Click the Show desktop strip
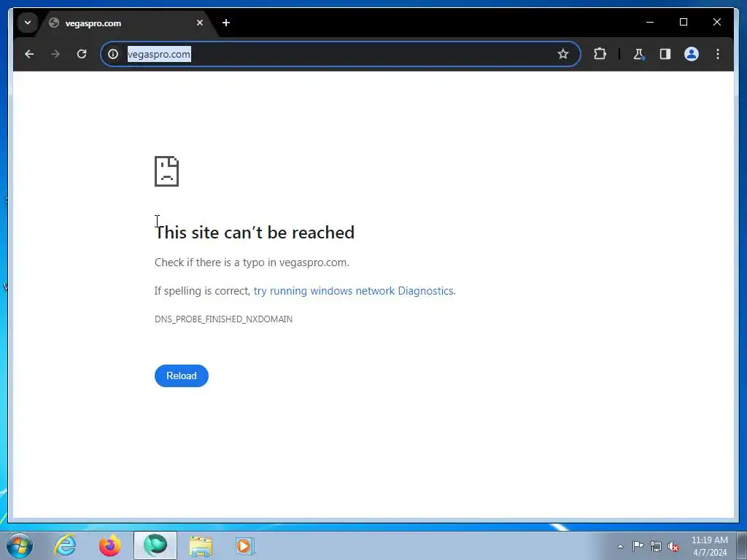Viewport: 747px width, 560px height. 742,545
